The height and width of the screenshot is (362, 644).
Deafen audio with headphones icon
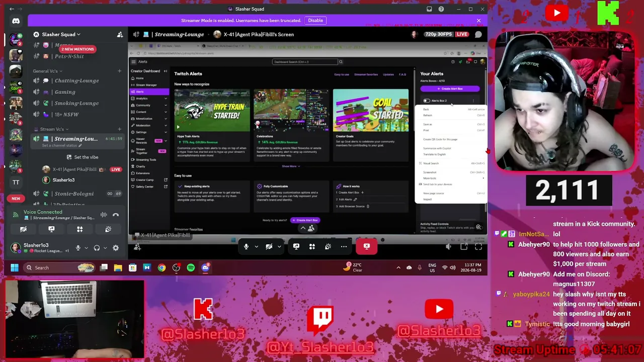(x=97, y=248)
